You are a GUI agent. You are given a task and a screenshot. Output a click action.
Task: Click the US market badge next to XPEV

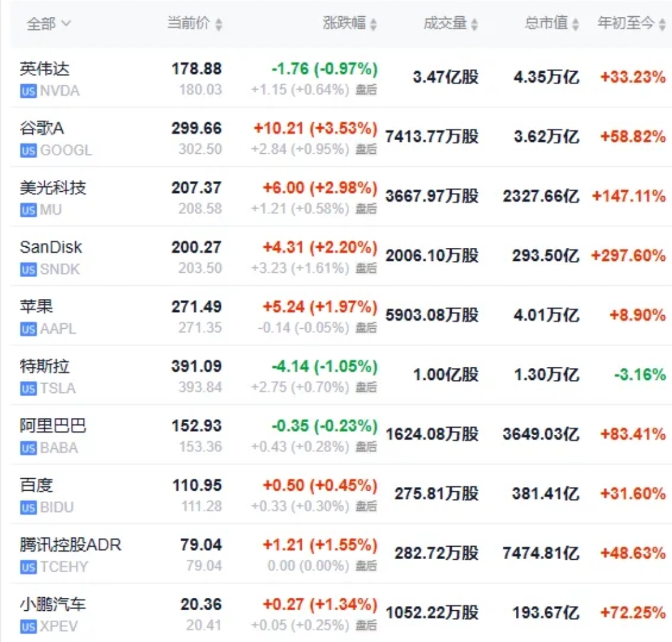click(x=28, y=626)
